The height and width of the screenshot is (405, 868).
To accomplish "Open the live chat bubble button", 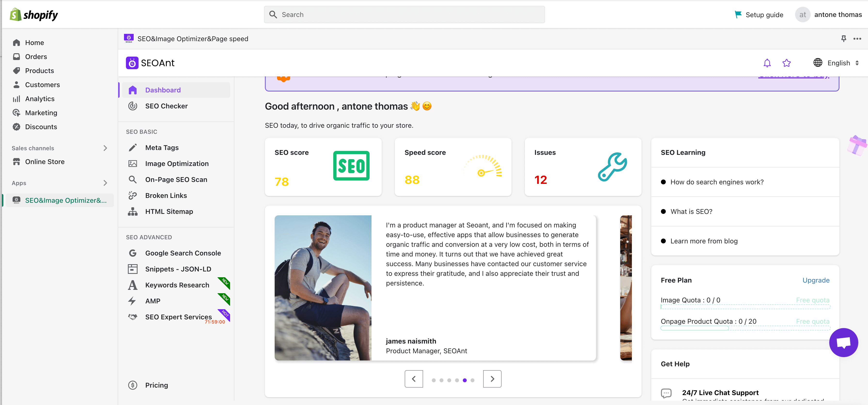I will pos(843,342).
